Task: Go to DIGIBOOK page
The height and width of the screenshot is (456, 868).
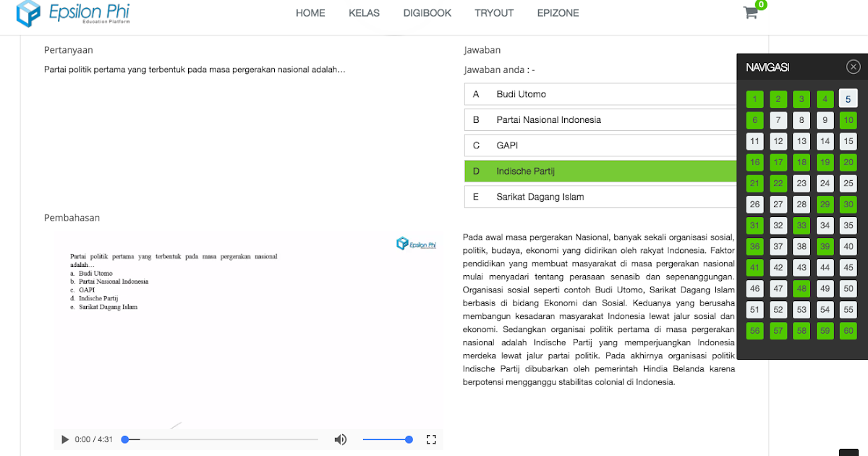Action: (427, 13)
